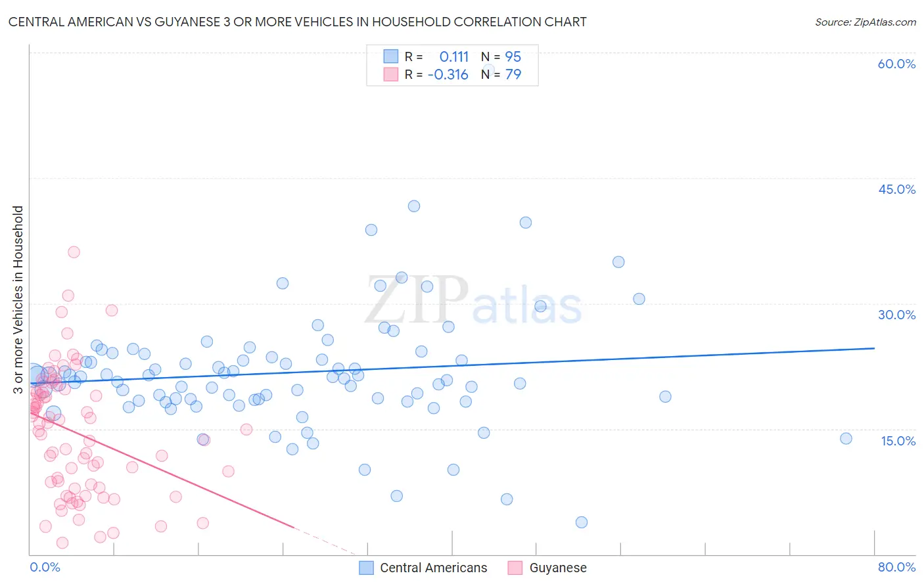Viewport: 924px width, 586px height.
Task: Click the pink R = -0.316 stats swatch
Action: tap(391, 74)
